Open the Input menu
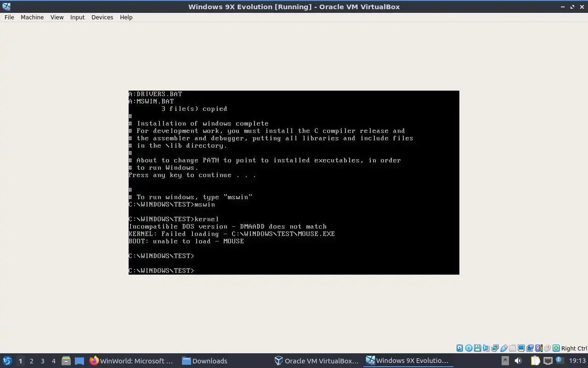The height and width of the screenshot is (368, 588). 77,17
